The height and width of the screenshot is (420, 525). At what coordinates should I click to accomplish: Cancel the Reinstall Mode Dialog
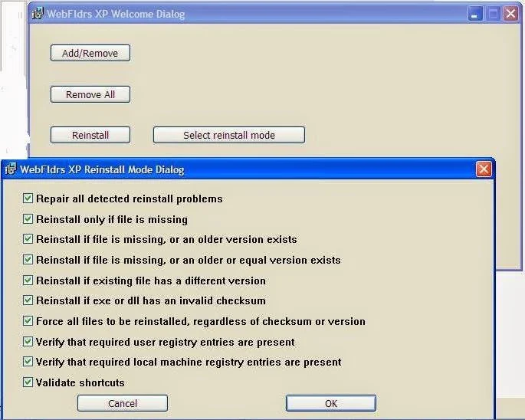point(123,403)
